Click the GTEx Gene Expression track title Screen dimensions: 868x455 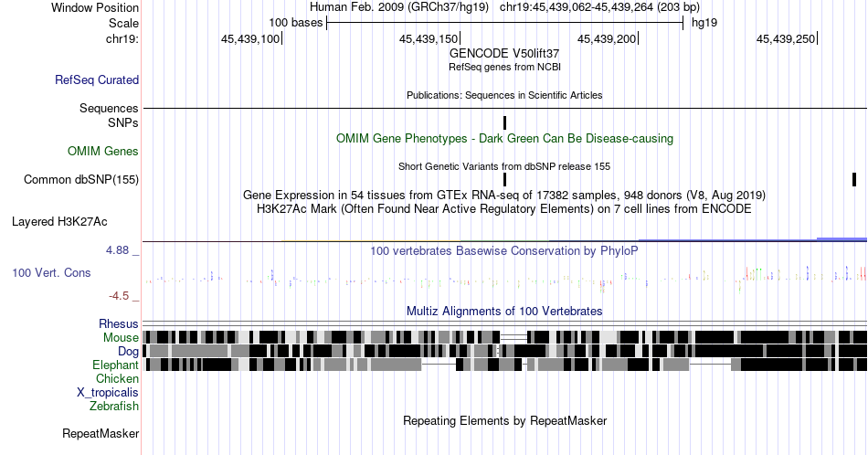pos(504,195)
